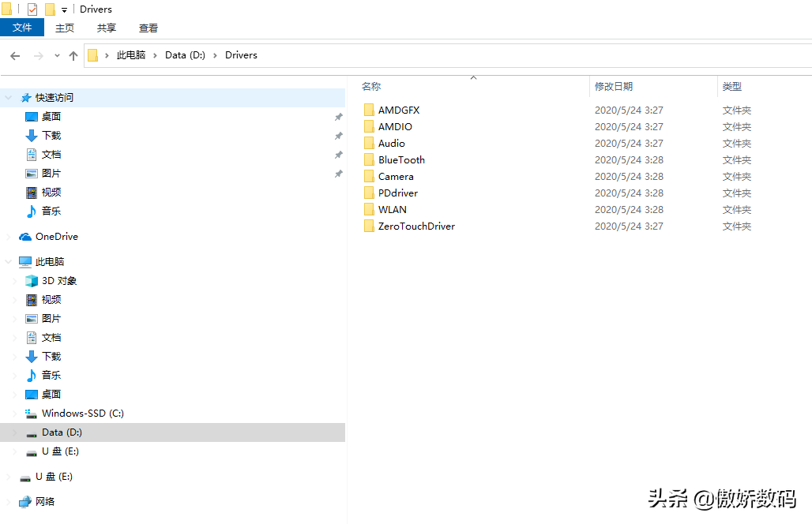The width and height of the screenshot is (812, 524).
Task: Click the Properties checkmark icon in title bar
Action: [32, 9]
